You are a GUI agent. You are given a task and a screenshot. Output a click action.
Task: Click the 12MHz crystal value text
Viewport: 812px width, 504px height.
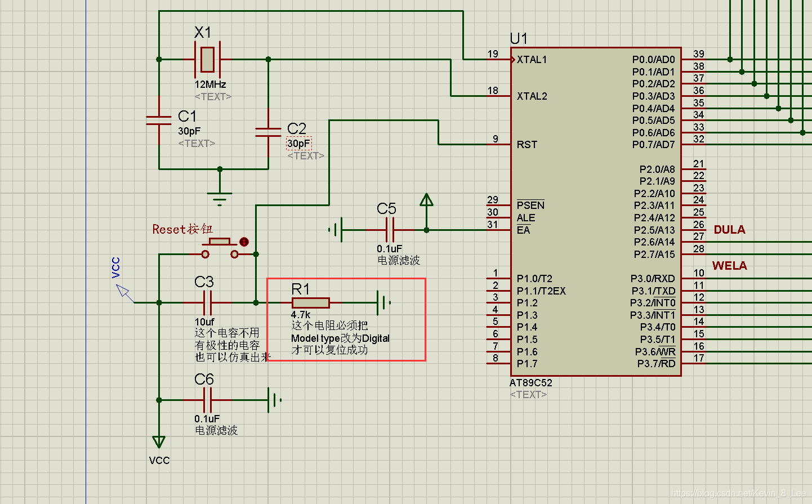pyautogui.click(x=210, y=84)
